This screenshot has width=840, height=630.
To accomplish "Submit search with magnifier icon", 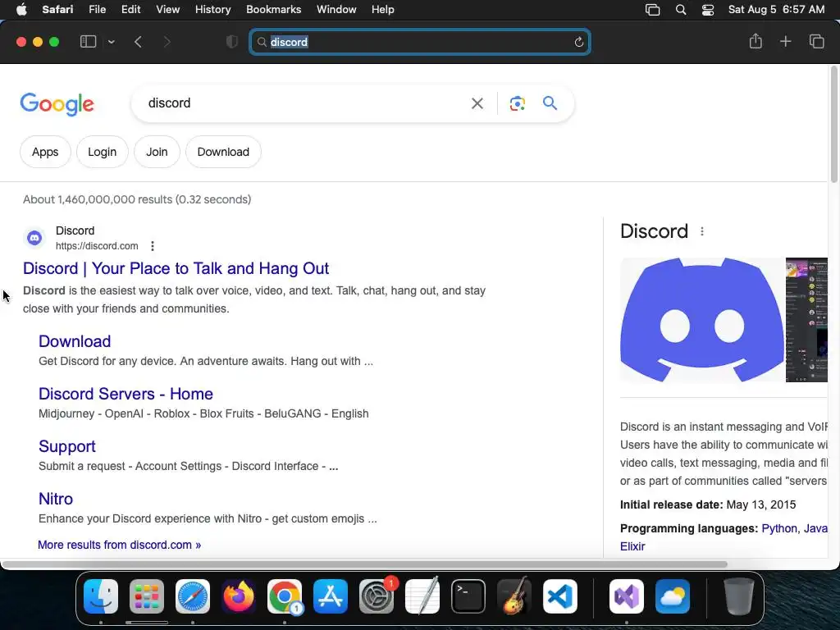I will pos(550,103).
